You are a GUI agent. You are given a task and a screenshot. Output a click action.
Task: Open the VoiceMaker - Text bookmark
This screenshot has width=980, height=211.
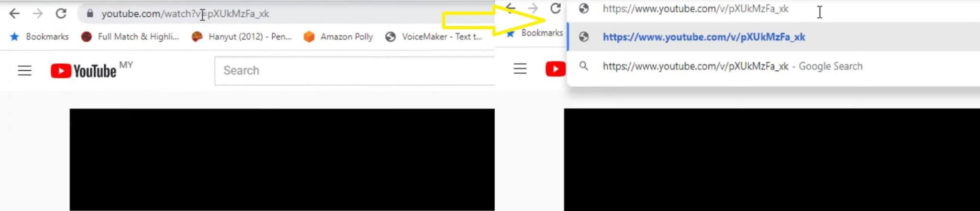(x=434, y=36)
